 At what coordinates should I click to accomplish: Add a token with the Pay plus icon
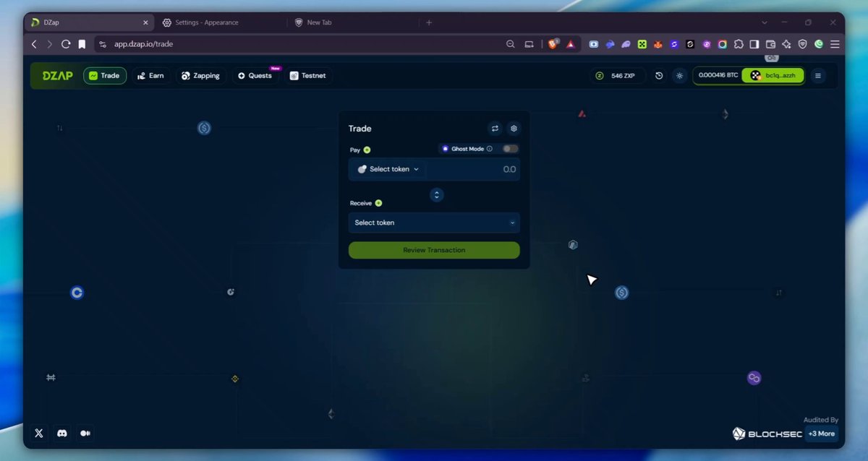[367, 150]
